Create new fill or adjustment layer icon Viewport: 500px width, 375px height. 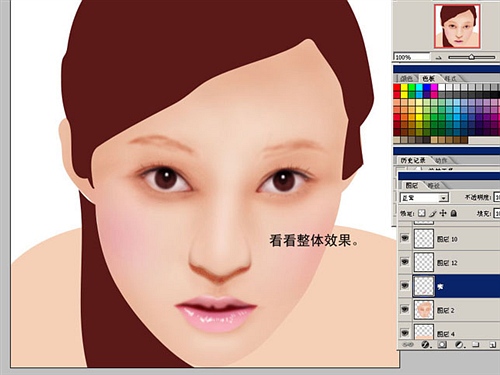[x=459, y=344]
